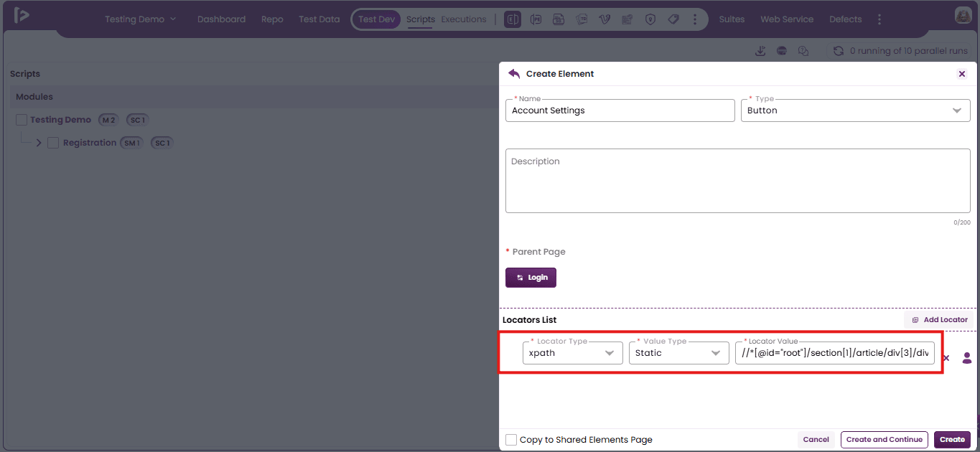The height and width of the screenshot is (452, 980).
Task: Remove the xpath locator with the x icon
Action: pos(946,358)
